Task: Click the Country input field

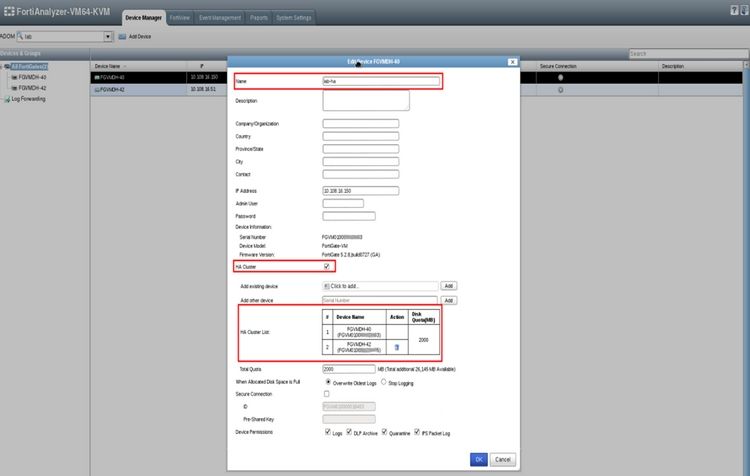Action: click(x=361, y=136)
